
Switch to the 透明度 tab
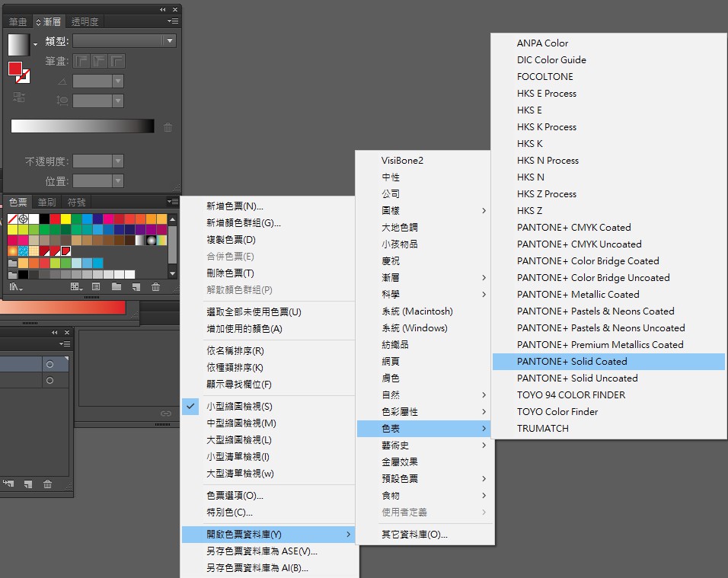pyautogui.click(x=85, y=21)
